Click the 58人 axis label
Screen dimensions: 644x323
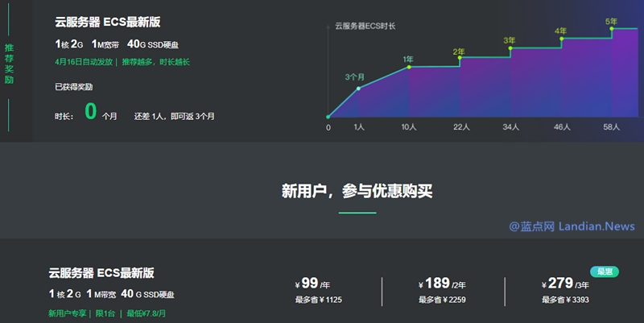(x=612, y=127)
